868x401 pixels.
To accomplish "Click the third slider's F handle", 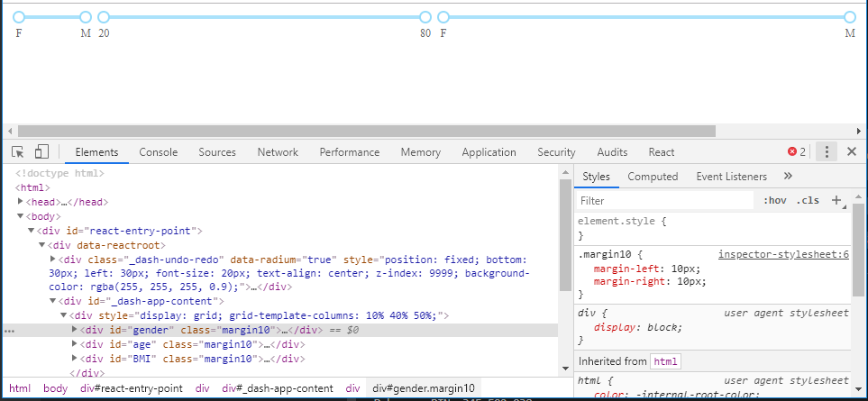I will click(x=443, y=17).
